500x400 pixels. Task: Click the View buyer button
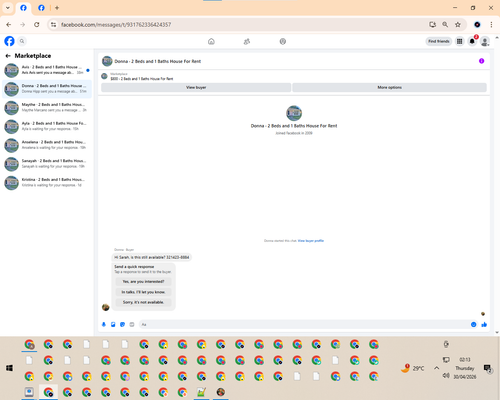pyautogui.click(x=196, y=87)
